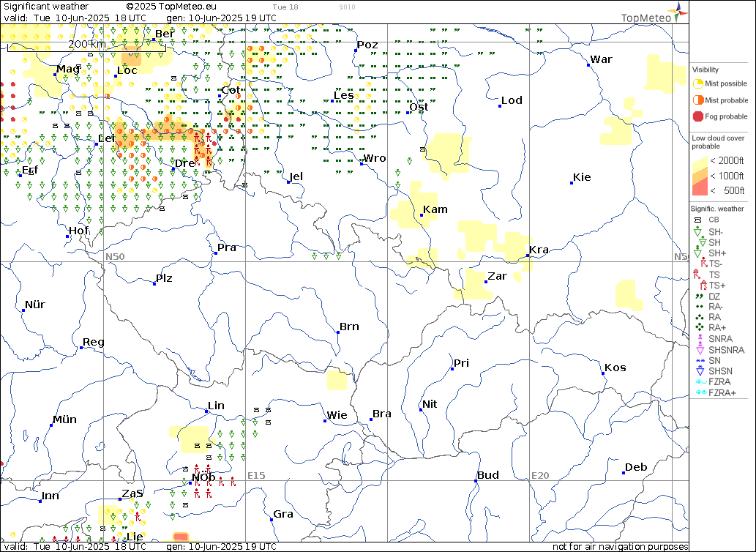Click the TS- thunderstorm legend symbol
Screen dimensions: 756x552
coord(704,264)
